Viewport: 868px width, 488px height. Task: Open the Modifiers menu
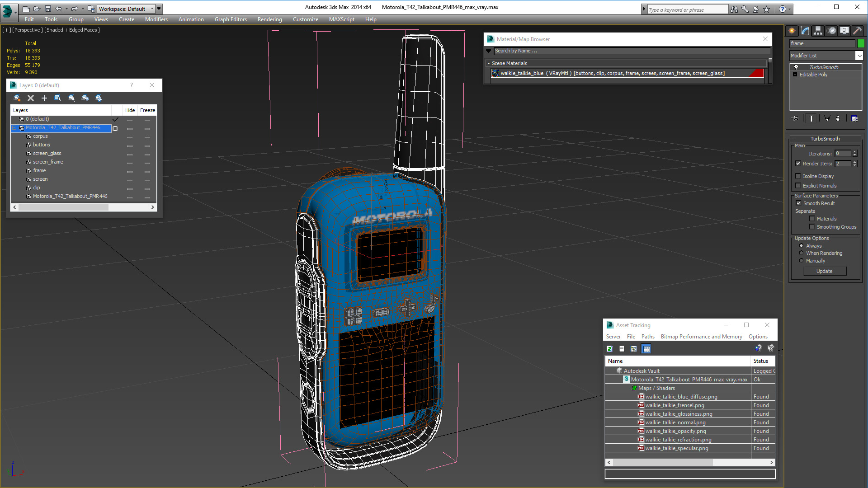tap(156, 19)
